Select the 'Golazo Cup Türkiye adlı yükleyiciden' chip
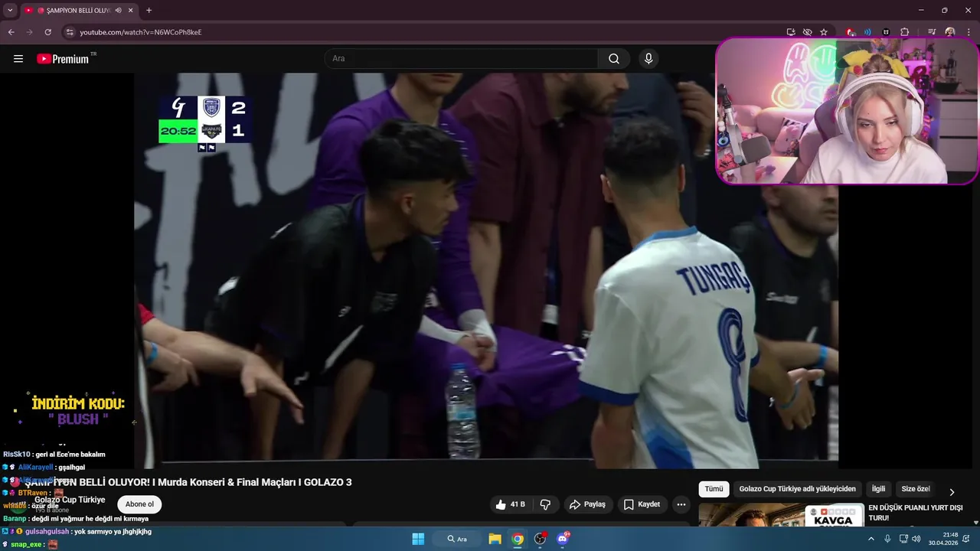The height and width of the screenshot is (551, 980). pos(797,489)
